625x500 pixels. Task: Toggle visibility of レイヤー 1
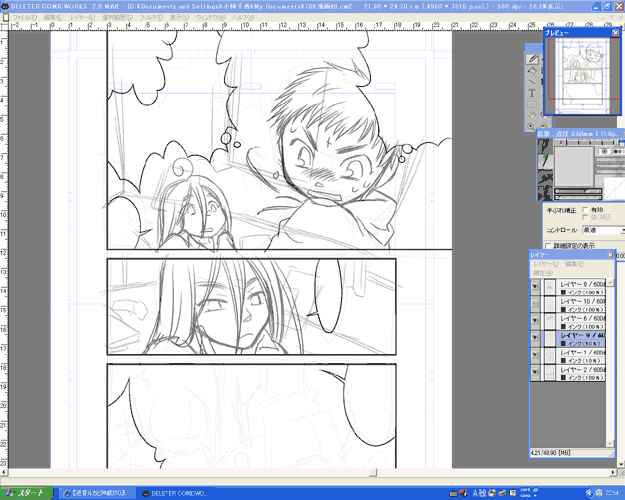pyautogui.click(x=535, y=355)
